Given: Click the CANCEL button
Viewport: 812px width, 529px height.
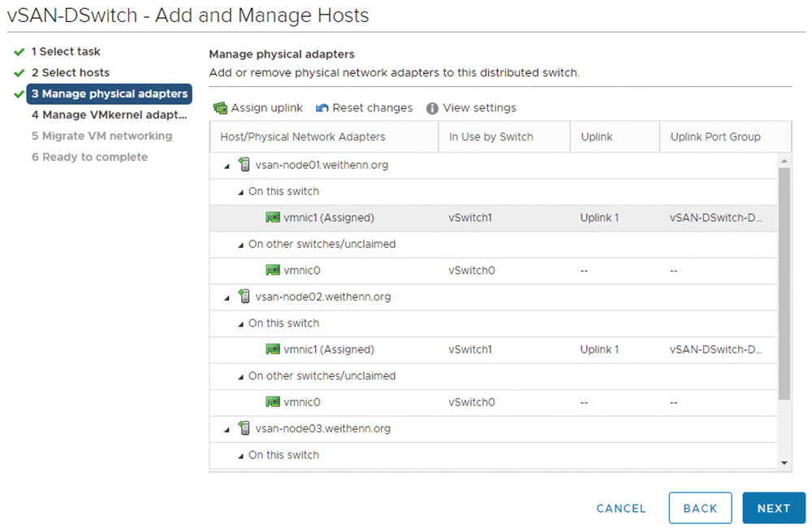Looking at the screenshot, I should [x=621, y=508].
